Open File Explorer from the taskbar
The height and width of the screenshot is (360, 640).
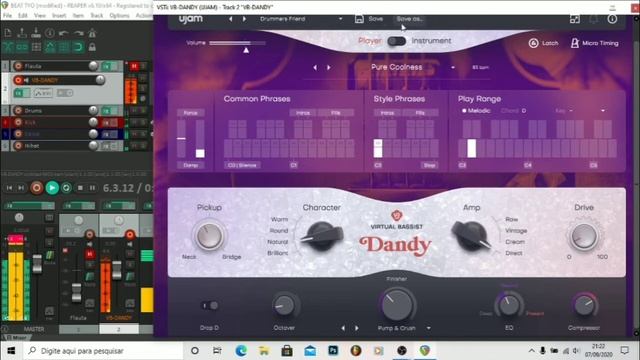tap(264, 350)
